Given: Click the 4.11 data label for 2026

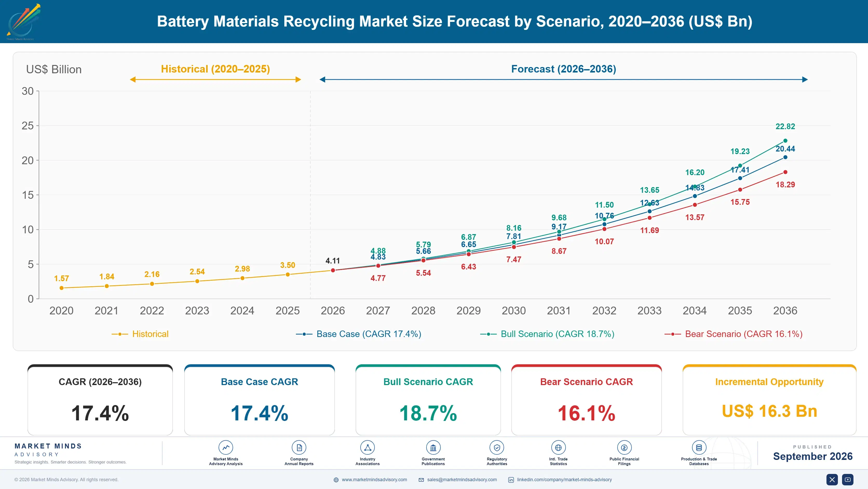Looking at the screenshot, I should click(333, 261).
